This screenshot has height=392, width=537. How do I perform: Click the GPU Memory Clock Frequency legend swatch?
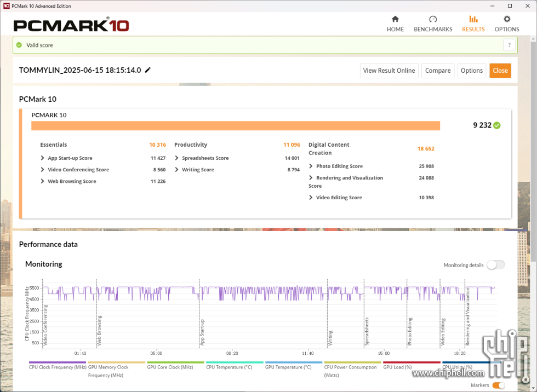point(116,362)
